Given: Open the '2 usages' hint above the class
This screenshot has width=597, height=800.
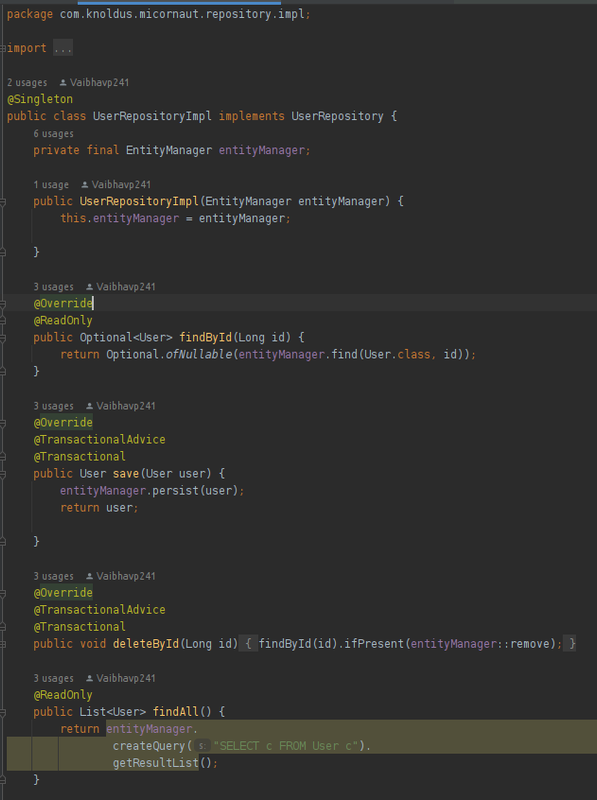Looking at the screenshot, I should point(27,83).
